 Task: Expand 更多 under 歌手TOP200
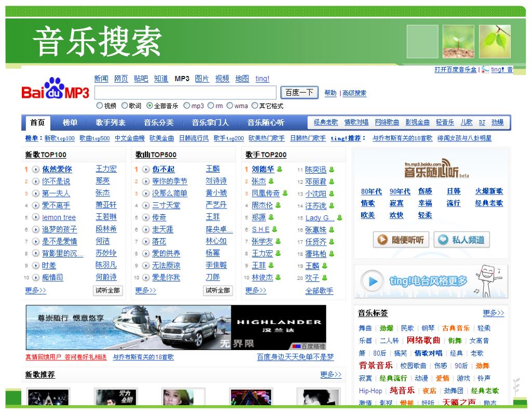256,290
